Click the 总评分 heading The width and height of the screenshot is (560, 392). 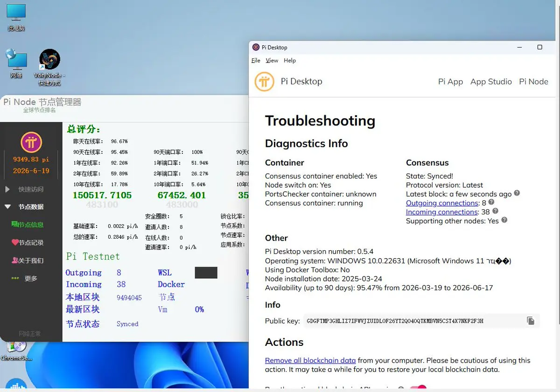pos(84,129)
